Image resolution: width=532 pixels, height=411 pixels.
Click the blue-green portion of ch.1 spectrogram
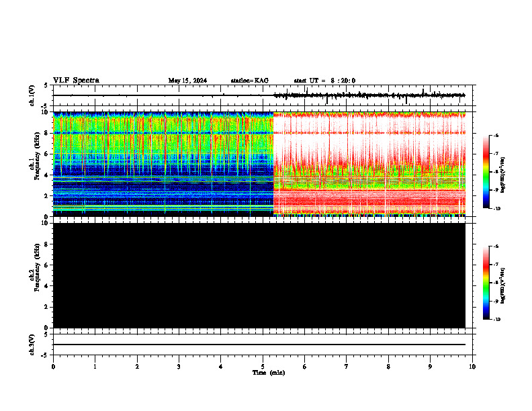pyautogui.click(x=163, y=164)
